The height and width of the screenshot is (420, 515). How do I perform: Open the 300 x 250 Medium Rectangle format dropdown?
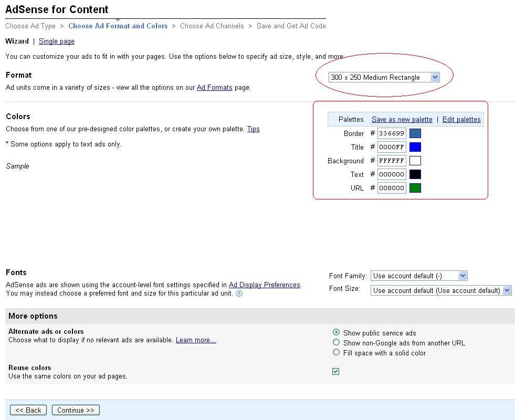384,77
